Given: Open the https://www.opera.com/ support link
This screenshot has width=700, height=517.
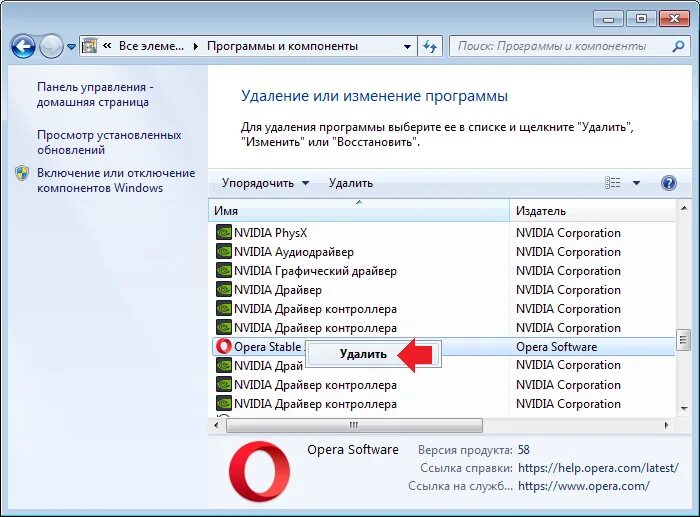Looking at the screenshot, I should click(584, 486).
